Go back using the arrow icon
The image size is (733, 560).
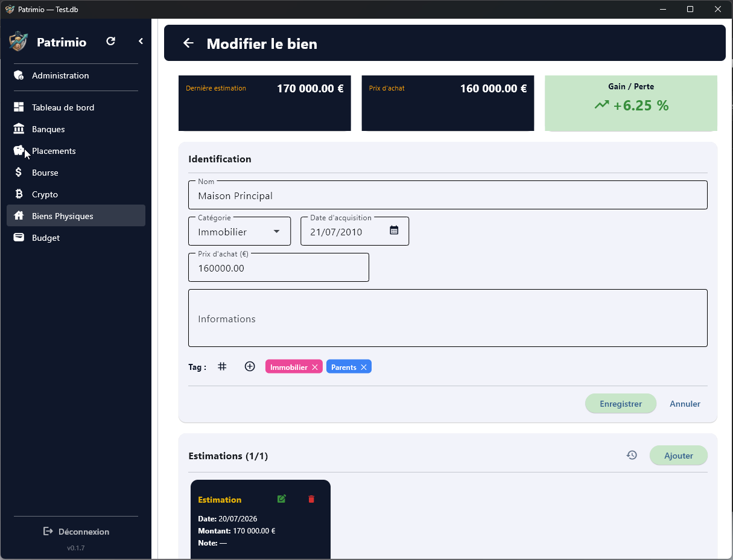click(188, 43)
